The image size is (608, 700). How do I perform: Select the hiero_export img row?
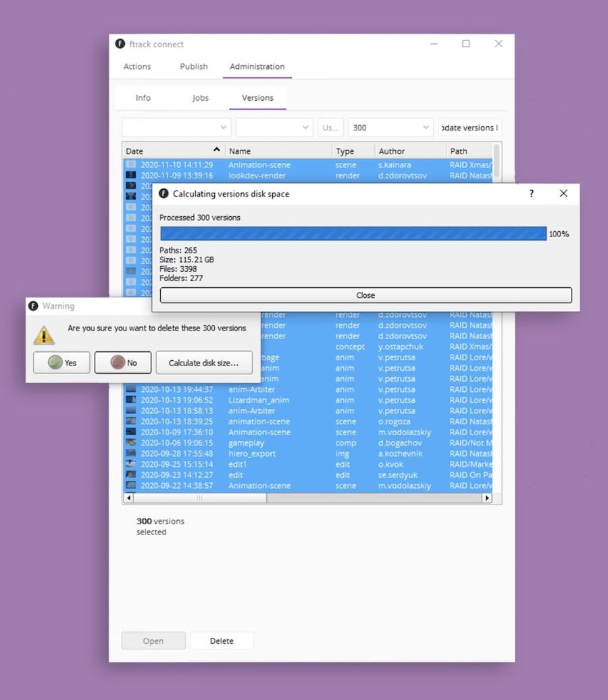[307, 453]
